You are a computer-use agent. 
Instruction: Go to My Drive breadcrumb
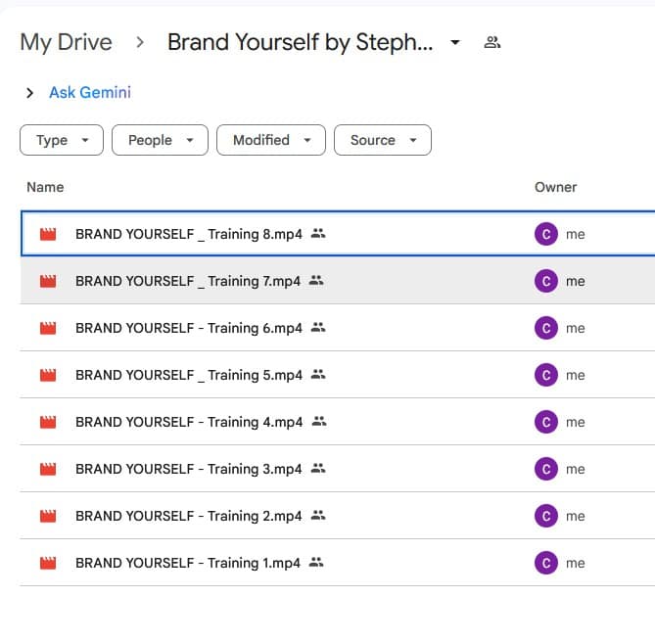(66, 43)
